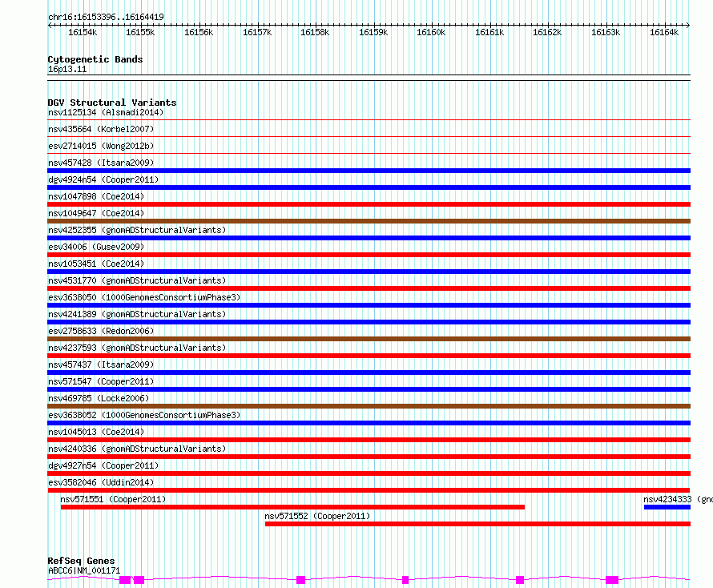Click the 16160k ruler tick label
713x588 pixels.
coord(431,32)
